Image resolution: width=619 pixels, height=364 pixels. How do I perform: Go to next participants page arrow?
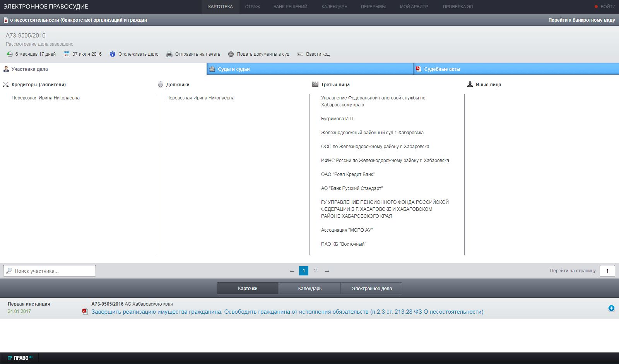pyautogui.click(x=327, y=271)
